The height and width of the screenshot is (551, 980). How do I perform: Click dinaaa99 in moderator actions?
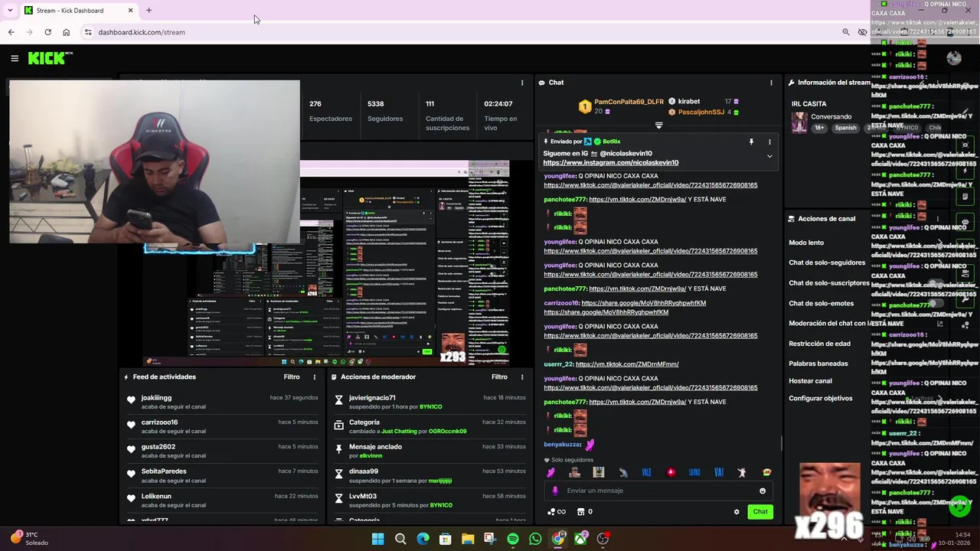363,471
